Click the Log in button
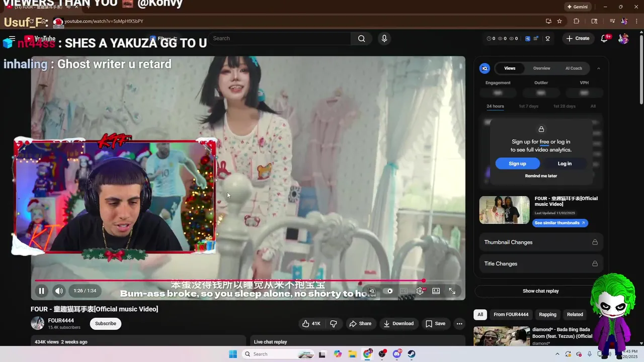The height and width of the screenshot is (362, 644). click(x=565, y=163)
